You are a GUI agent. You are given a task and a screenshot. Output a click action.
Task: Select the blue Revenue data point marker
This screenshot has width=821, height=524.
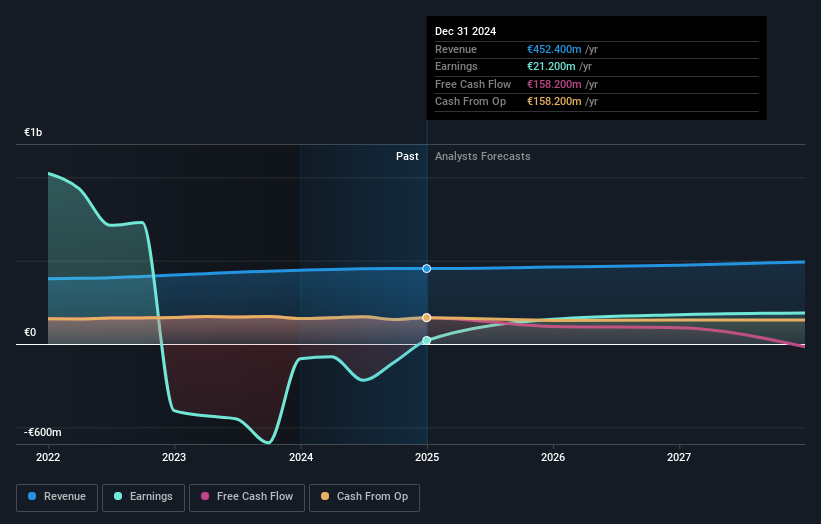pyautogui.click(x=427, y=269)
